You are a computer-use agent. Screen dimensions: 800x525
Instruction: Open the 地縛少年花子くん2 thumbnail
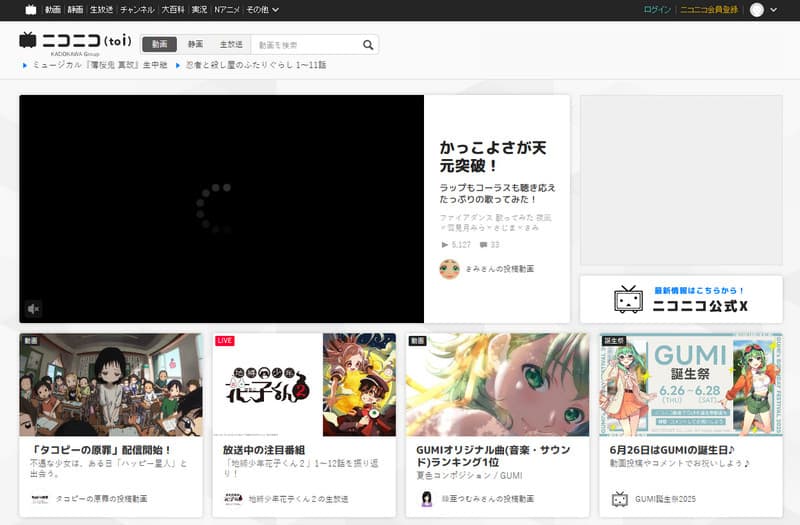[304, 385]
